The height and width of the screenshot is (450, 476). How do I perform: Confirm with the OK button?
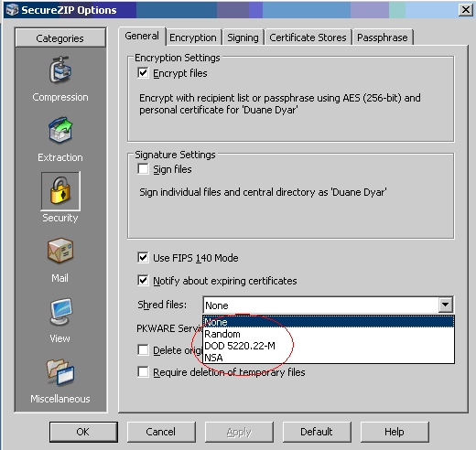point(83,432)
